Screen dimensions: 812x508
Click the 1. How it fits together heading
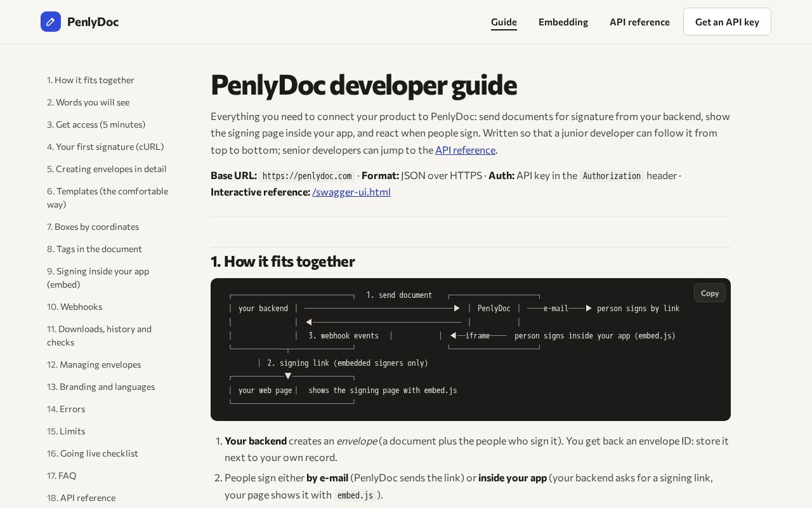[x=282, y=262]
